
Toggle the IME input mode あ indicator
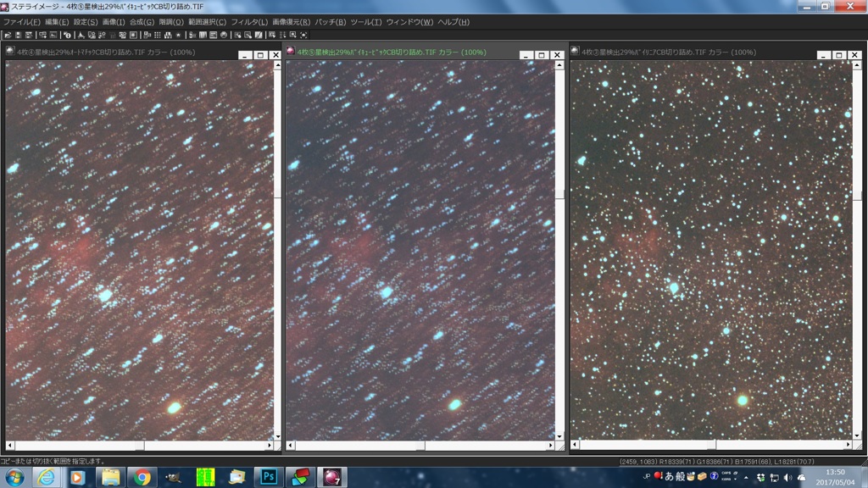click(x=669, y=477)
